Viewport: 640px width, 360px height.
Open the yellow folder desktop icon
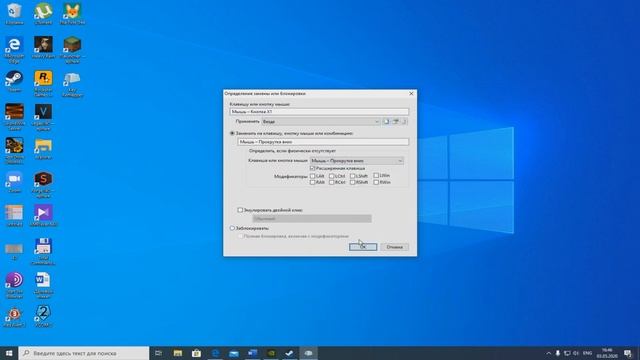[x=43, y=149]
